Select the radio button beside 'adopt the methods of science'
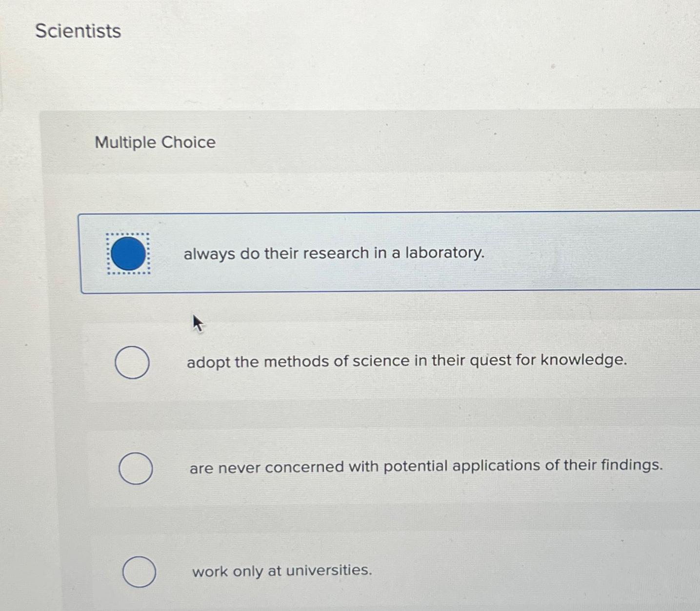Image resolution: width=700 pixels, height=611 pixels. [132, 362]
